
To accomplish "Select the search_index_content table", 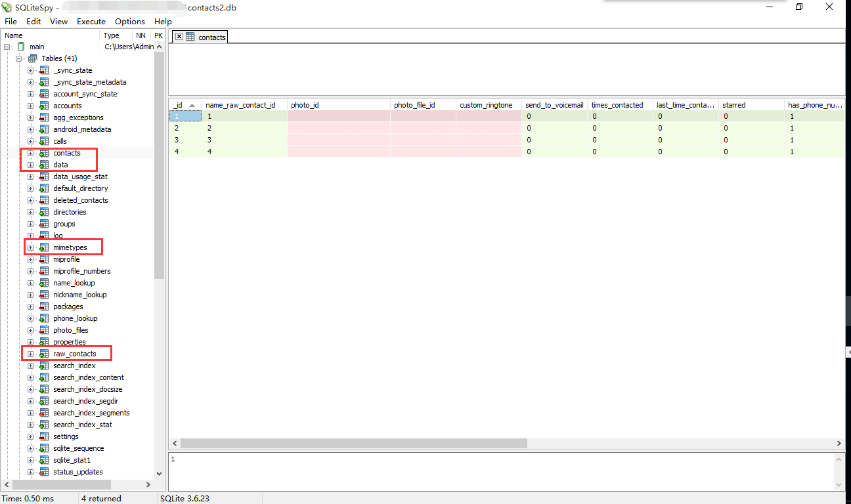I will (89, 377).
